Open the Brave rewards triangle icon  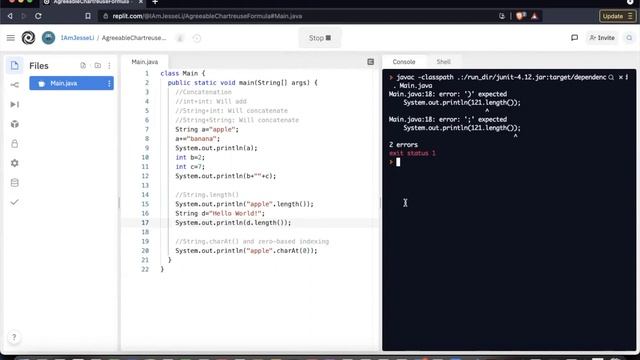(x=534, y=16)
